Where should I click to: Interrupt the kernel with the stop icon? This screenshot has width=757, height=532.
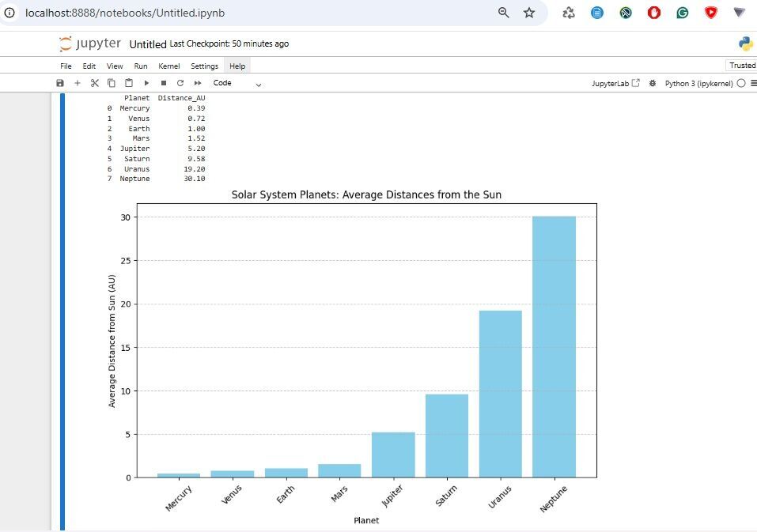pos(163,83)
